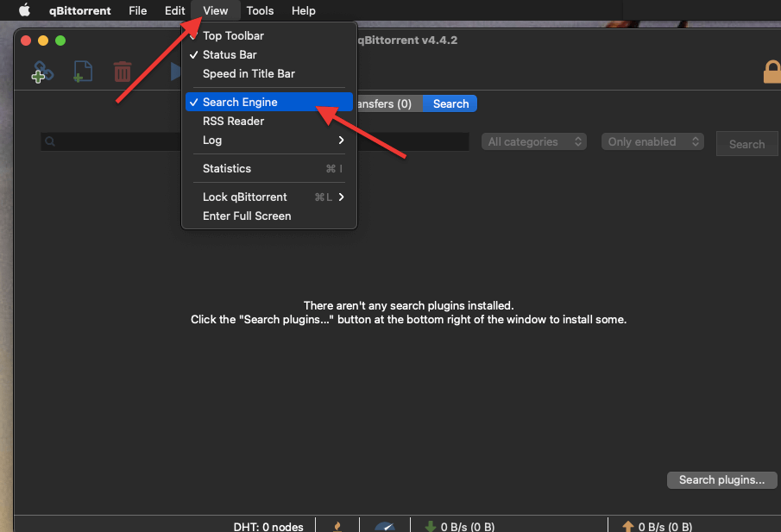Click the DHT: 0 nodes status text
Screen dimensions: 781x532
(268, 527)
